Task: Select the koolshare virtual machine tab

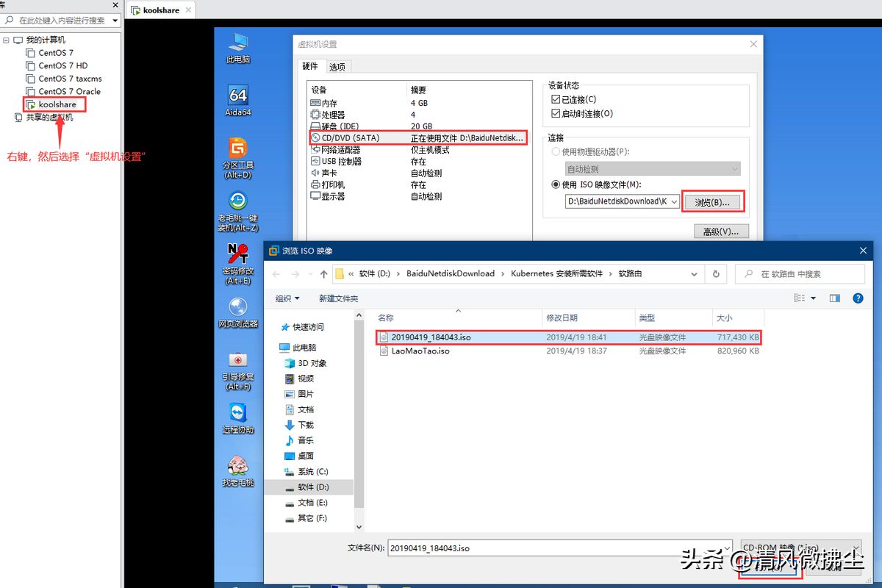Action: 161,10
